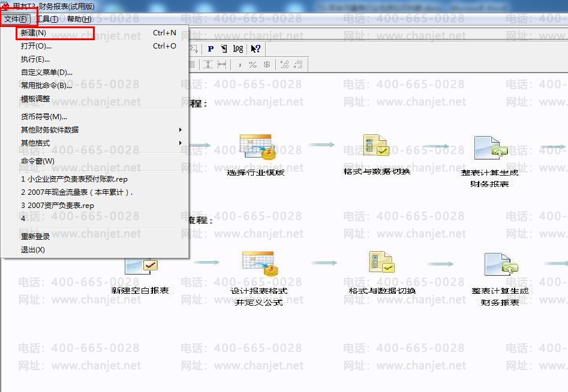
Task: Open the 帮助(H) menu
Action: tap(79, 19)
